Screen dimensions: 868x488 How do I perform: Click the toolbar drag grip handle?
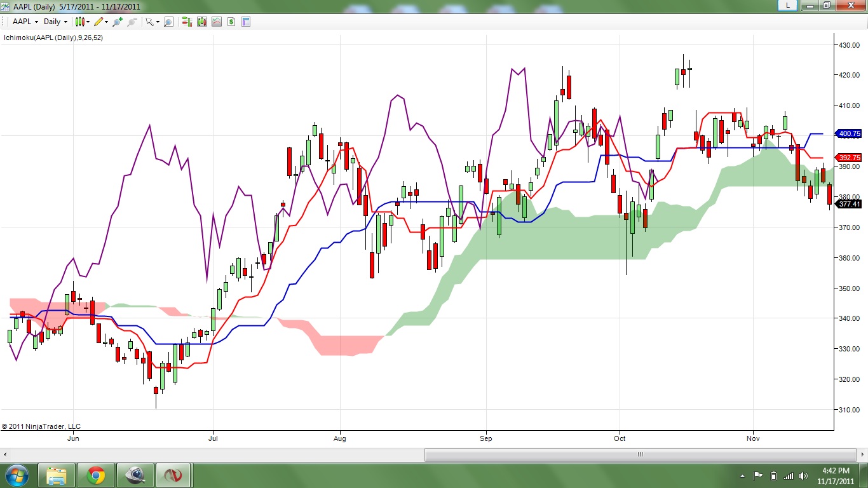click(4, 22)
